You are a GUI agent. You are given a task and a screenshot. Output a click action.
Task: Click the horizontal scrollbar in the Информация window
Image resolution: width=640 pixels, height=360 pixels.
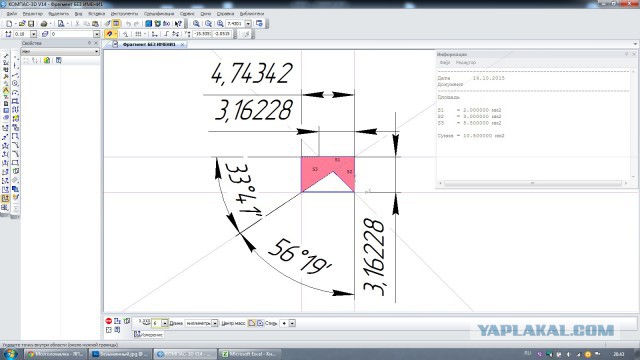click(x=533, y=184)
